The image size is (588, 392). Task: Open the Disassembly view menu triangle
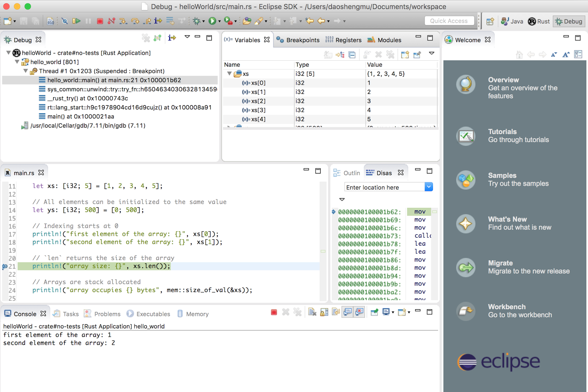pos(342,199)
